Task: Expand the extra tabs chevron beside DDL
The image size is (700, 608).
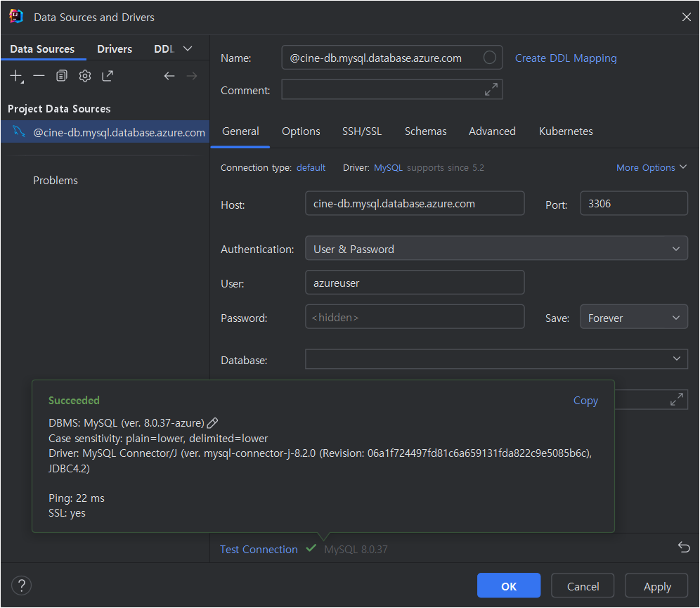Action: [x=188, y=48]
